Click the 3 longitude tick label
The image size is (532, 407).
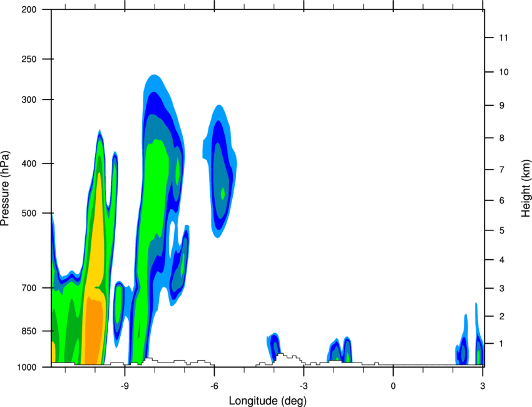click(x=483, y=386)
